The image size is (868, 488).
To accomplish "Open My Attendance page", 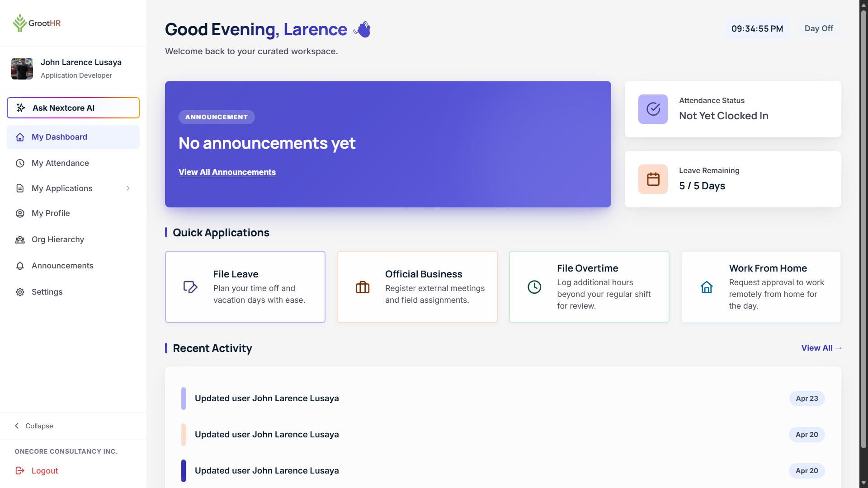I will click(73, 163).
